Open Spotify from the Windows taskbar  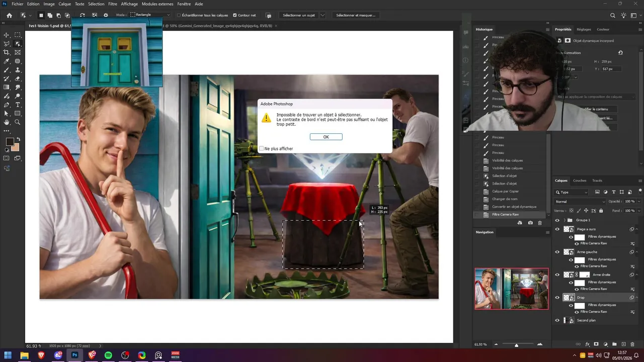click(x=108, y=355)
